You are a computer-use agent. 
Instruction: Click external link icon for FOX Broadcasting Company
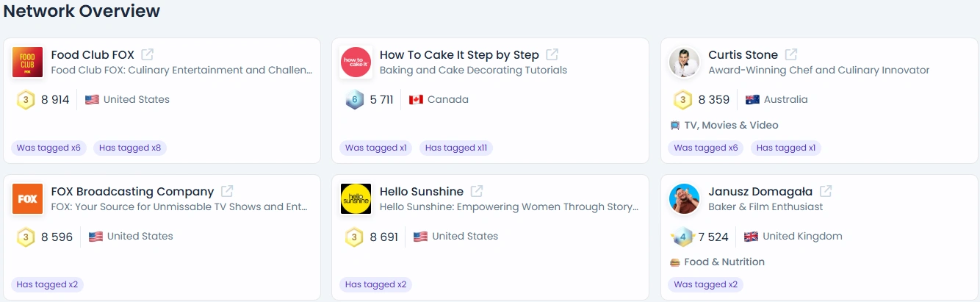pos(227,191)
